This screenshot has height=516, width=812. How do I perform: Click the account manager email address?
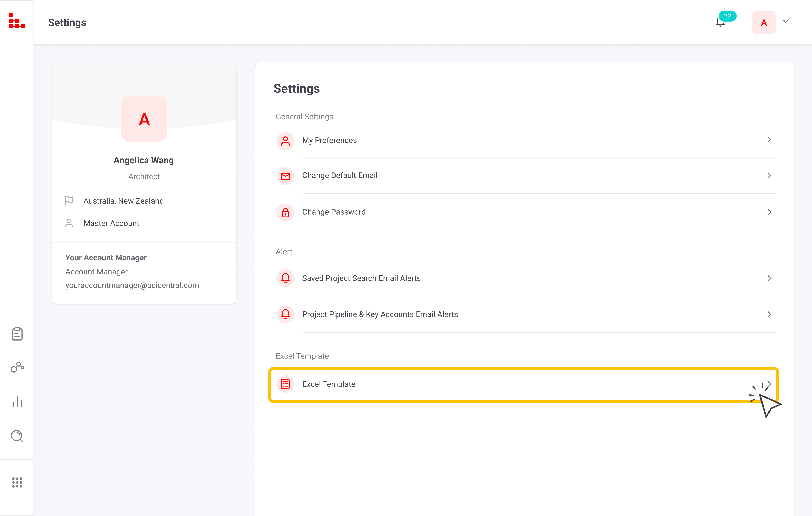pyautogui.click(x=132, y=285)
